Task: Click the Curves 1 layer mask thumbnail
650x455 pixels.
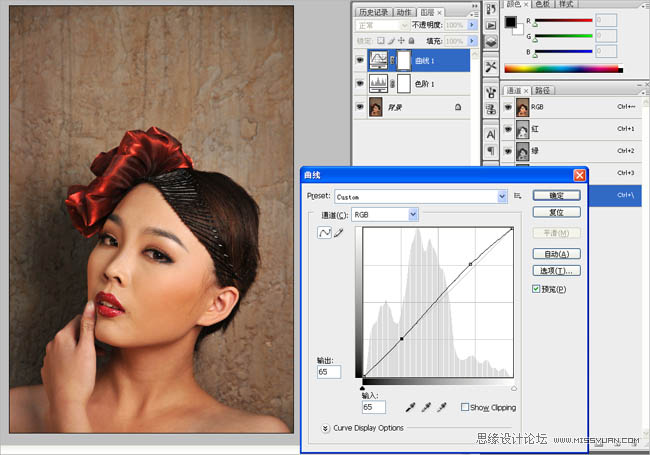Action: point(405,60)
